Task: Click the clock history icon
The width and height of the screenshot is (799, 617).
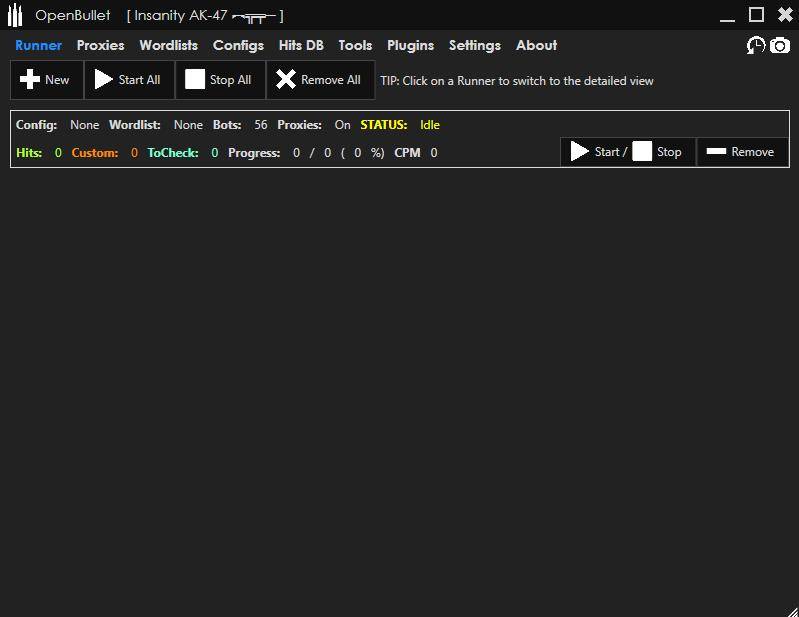Action: coord(756,45)
